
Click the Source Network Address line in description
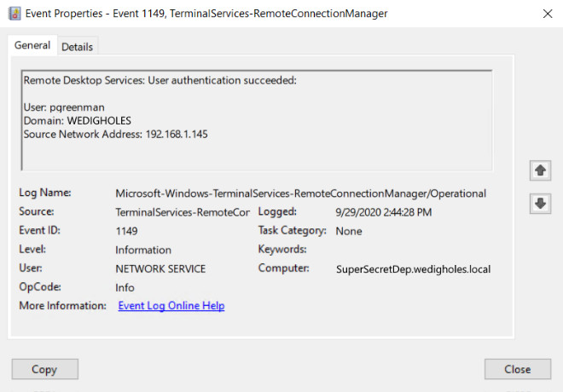tap(116, 134)
